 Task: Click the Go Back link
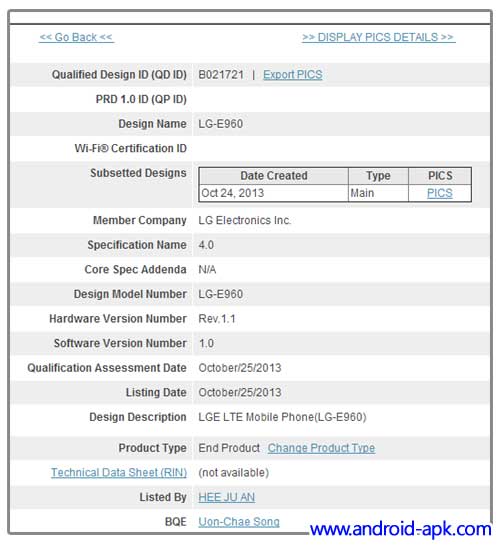click(x=76, y=37)
